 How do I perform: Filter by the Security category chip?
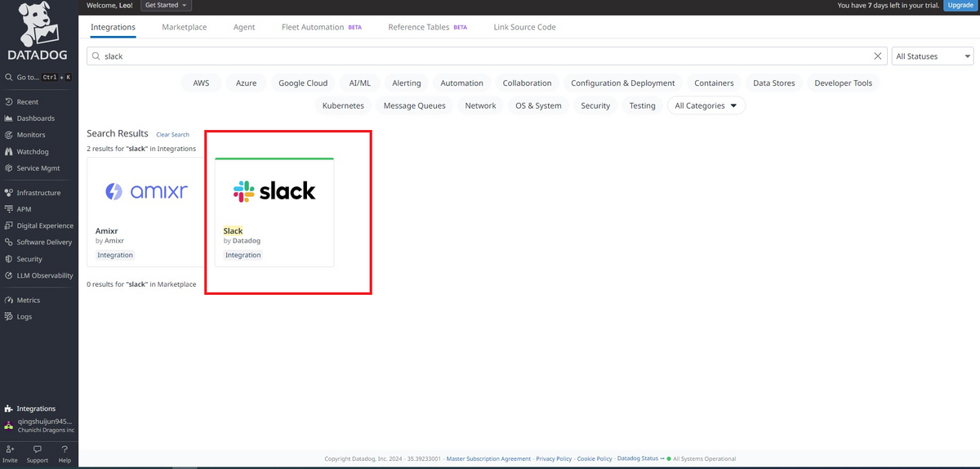point(595,105)
